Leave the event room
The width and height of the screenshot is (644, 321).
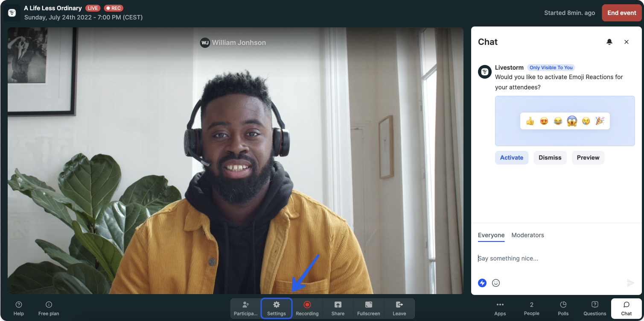[x=399, y=309]
